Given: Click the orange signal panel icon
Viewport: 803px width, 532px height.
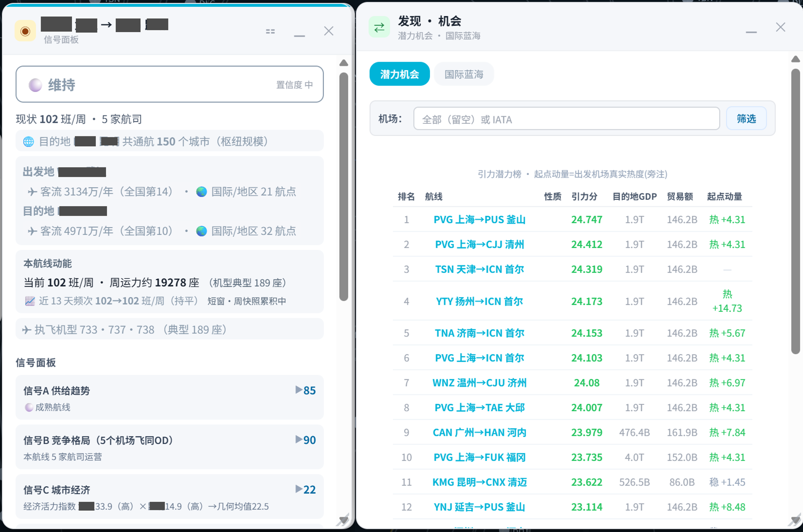Looking at the screenshot, I should click(25, 31).
